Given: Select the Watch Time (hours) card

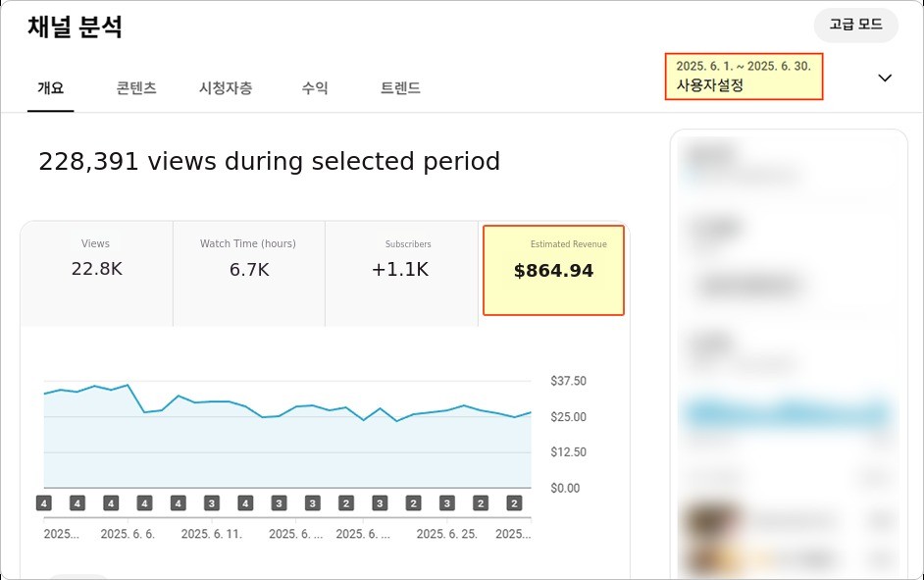Looking at the screenshot, I should (249, 274).
